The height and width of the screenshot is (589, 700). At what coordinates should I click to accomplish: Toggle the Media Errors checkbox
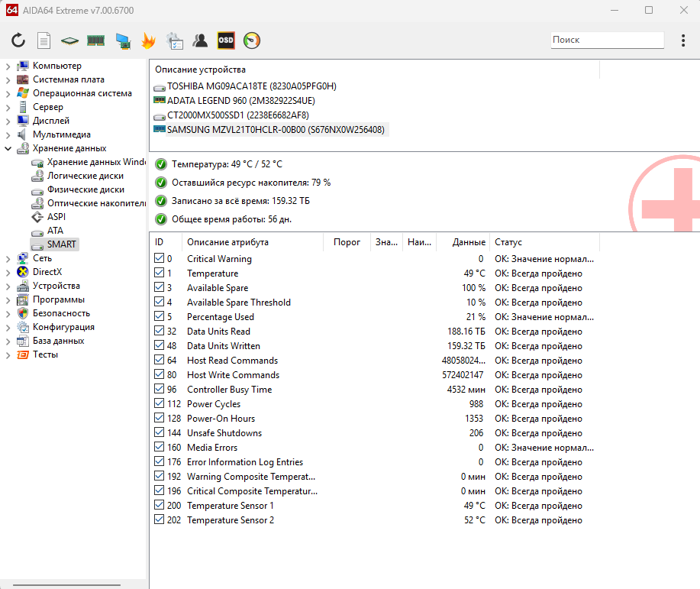tap(159, 446)
